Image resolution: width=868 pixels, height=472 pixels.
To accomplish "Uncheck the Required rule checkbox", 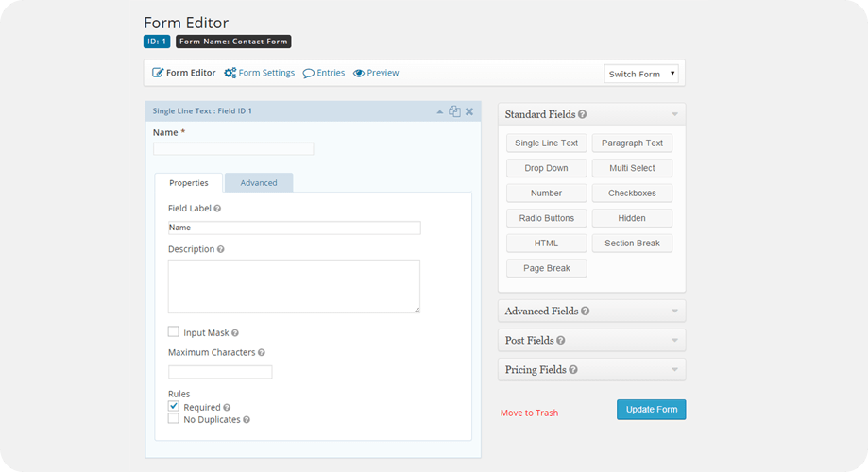I will (174, 406).
